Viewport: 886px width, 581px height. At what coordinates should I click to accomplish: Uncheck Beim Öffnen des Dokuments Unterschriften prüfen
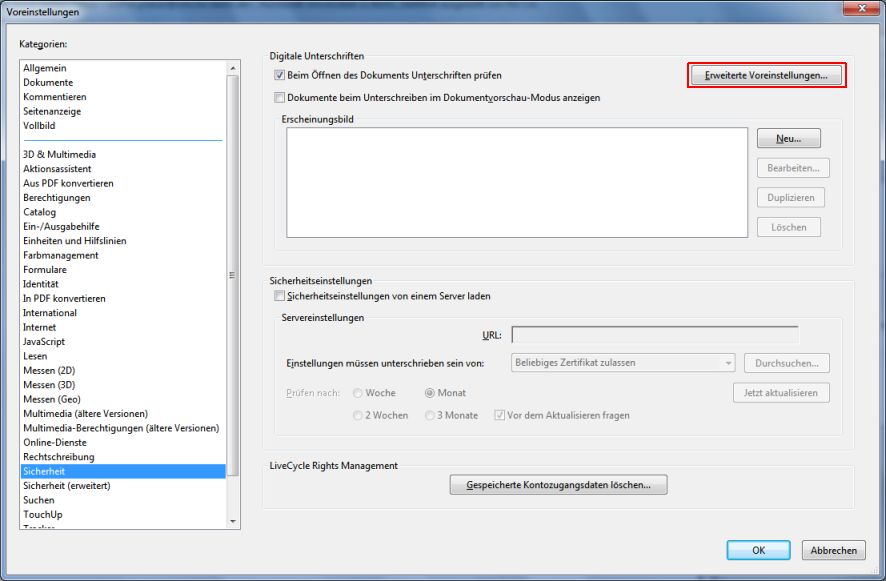pyautogui.click(x=280, y=76)
